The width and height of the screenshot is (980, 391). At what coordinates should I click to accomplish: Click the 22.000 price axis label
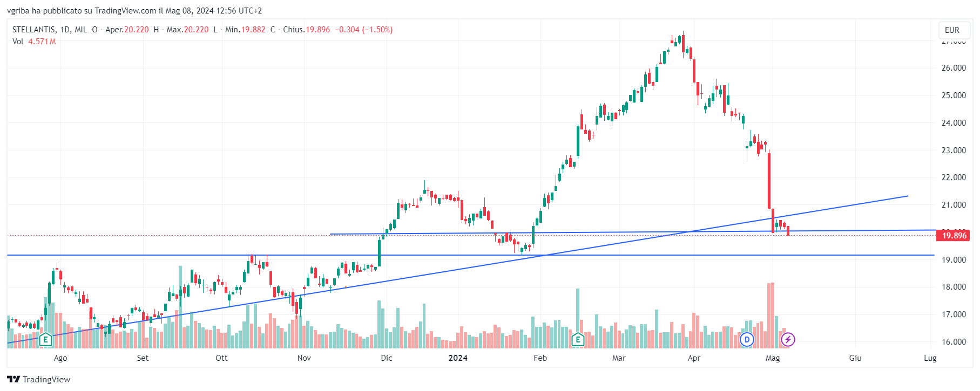tap(954, 177)
